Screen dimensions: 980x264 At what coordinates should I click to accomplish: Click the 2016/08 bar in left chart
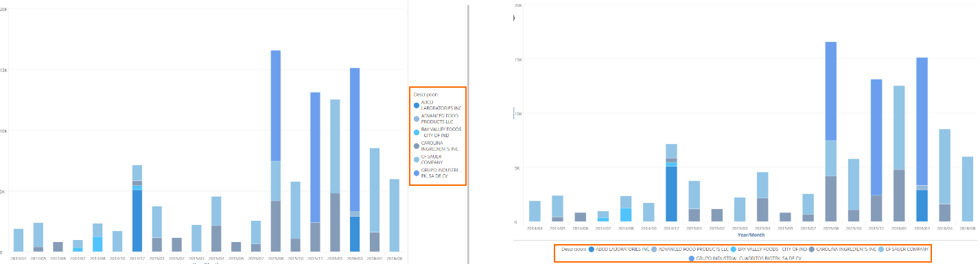tap(395, 215)
